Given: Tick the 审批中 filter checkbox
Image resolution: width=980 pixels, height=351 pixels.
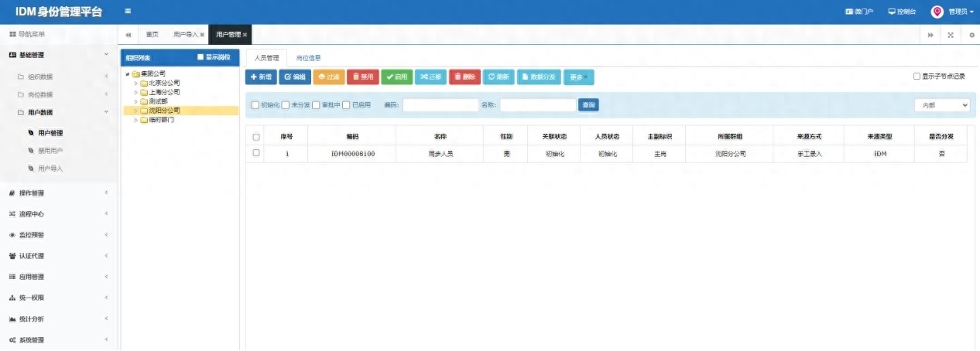Looking at the screenshot, I should click(x=316, y=105).
